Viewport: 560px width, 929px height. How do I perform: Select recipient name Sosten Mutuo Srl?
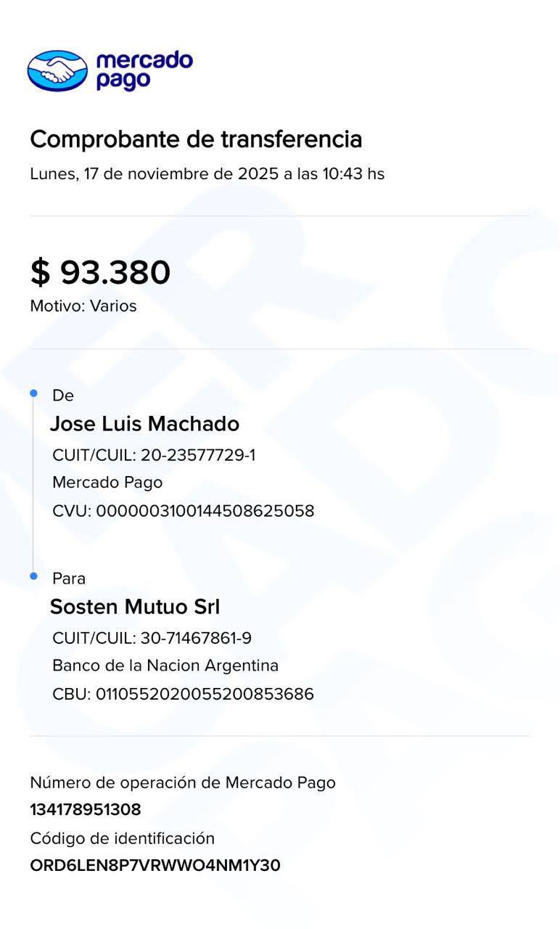[x=134, y=607]
